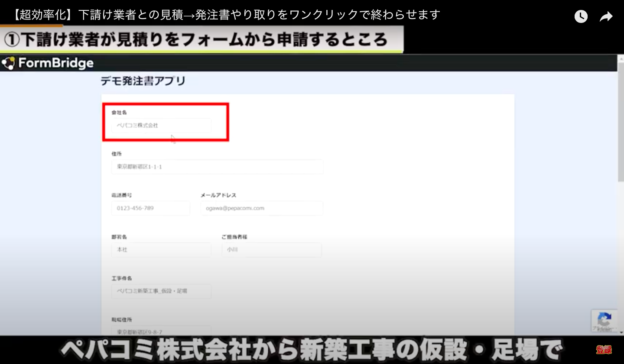Image resolution: width=624 pixels, height=364 pixels.
Task: Click the FormBridge text in the black header bar
Action: pyautogui.click(x=56, y=63)
